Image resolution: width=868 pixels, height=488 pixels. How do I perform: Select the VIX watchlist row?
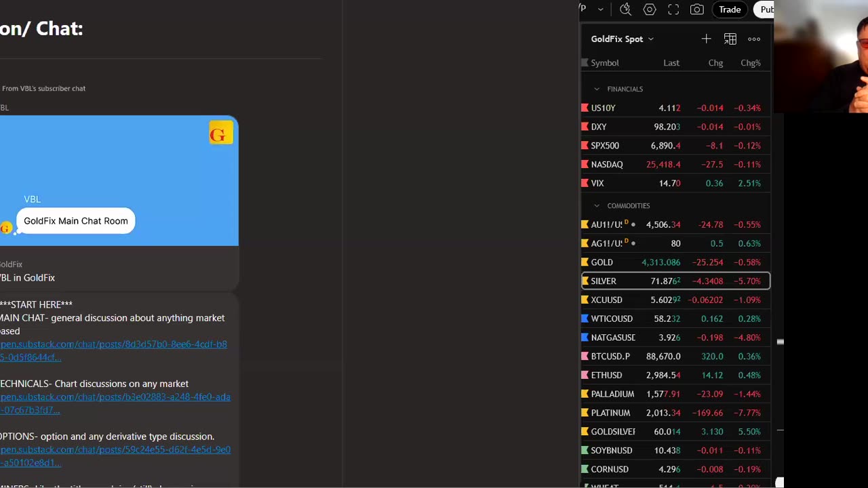675,183
